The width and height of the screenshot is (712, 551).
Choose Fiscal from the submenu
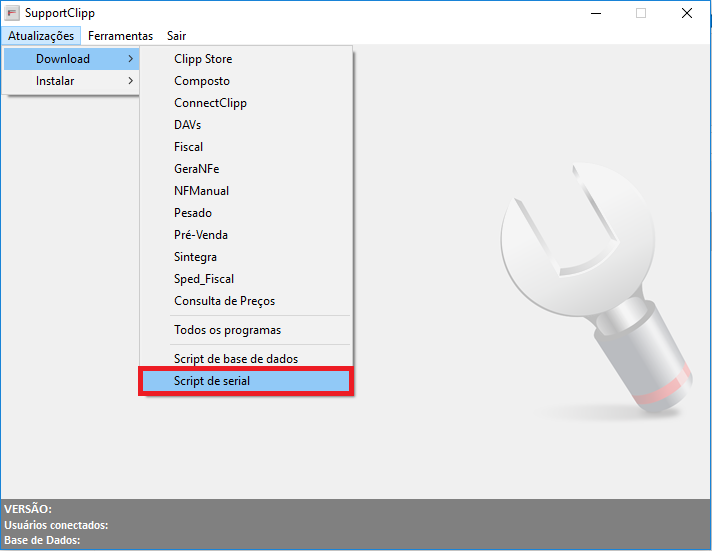click(188, 147)
